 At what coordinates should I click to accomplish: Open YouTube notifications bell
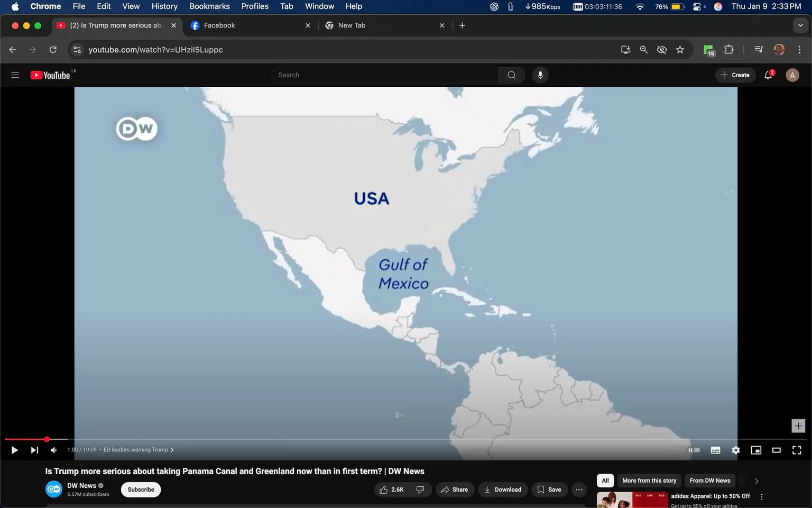pos(767,75)
